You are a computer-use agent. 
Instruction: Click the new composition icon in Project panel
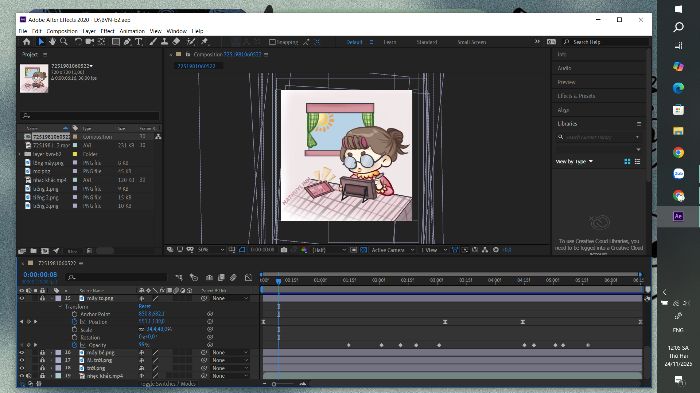45,251
